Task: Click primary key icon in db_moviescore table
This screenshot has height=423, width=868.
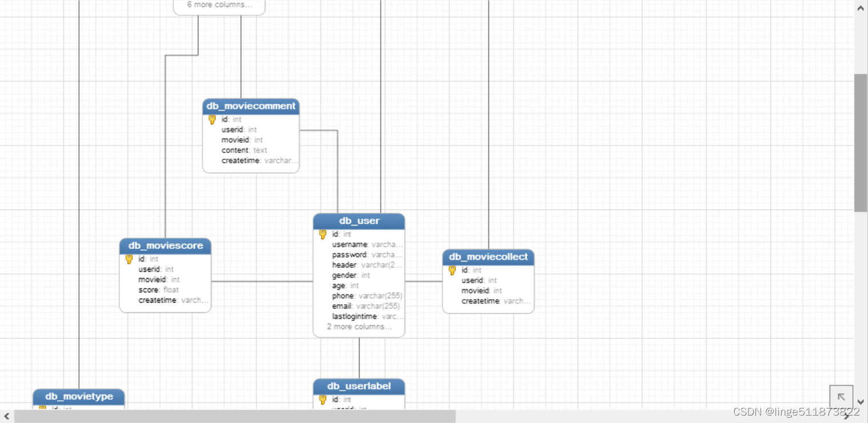Action: [129, 259]
